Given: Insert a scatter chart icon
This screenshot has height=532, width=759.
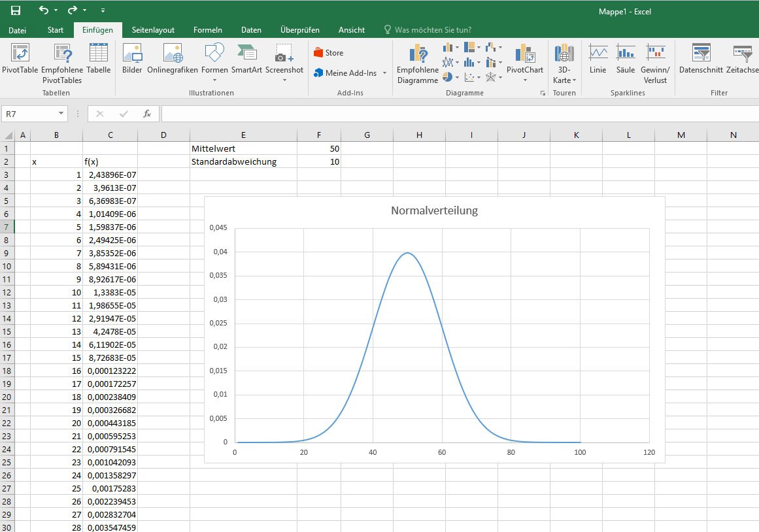Looking at the screenshot, I should click(x=469, y=77).
